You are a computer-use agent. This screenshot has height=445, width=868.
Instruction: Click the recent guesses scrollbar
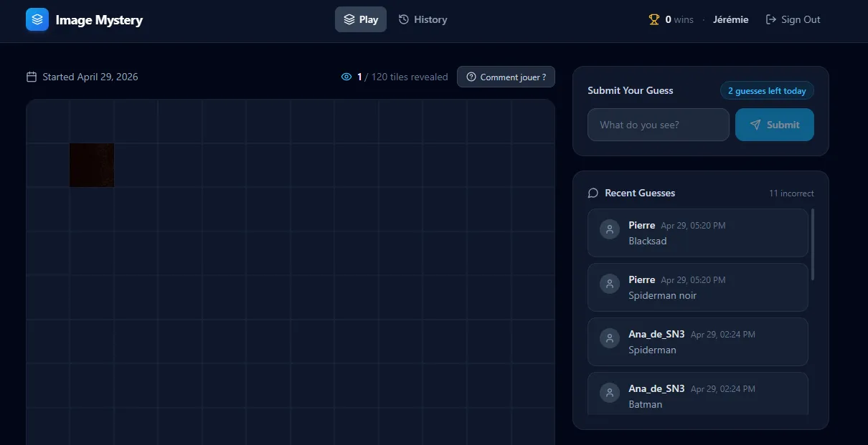pyautogui.click(x=813, y=244)
